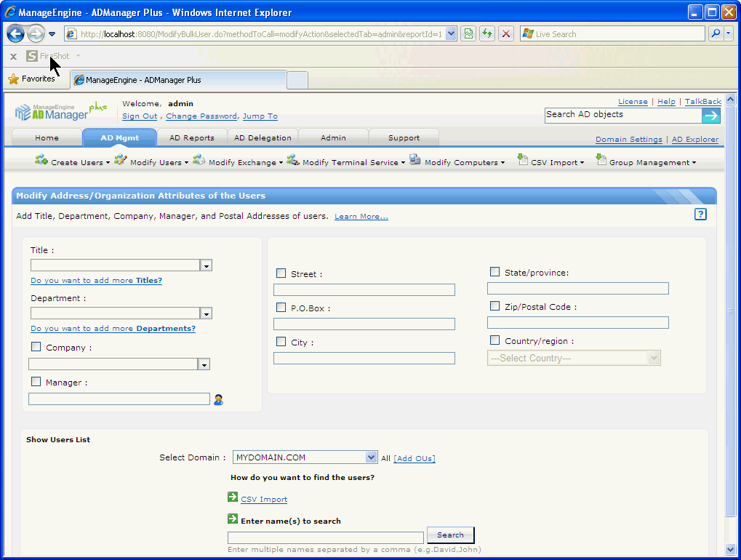Click the Change Password link
Viewport: 741px width, 560px height.
click(x=201, y=116)
